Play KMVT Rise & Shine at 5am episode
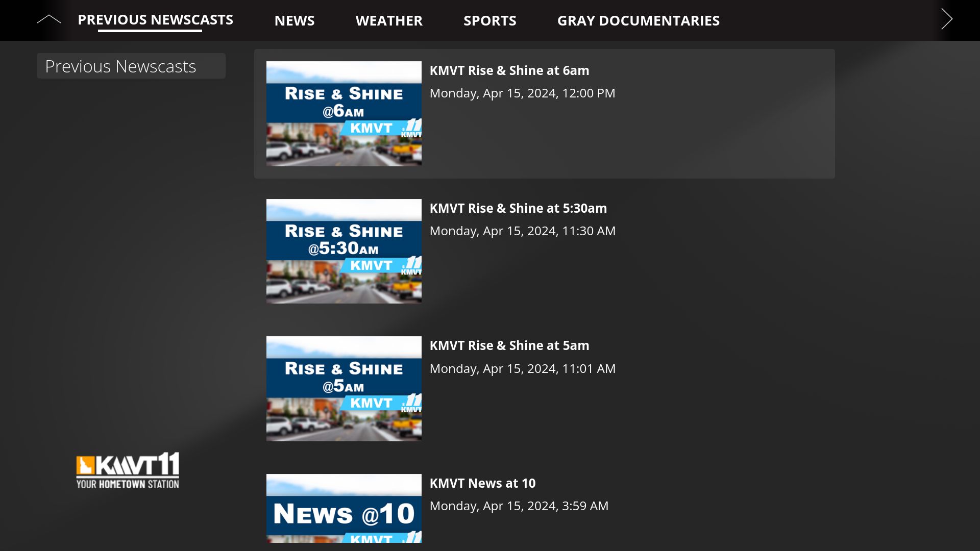Image resolution: width=980 pixels, height=551 pixels. [x=510, y=345]
